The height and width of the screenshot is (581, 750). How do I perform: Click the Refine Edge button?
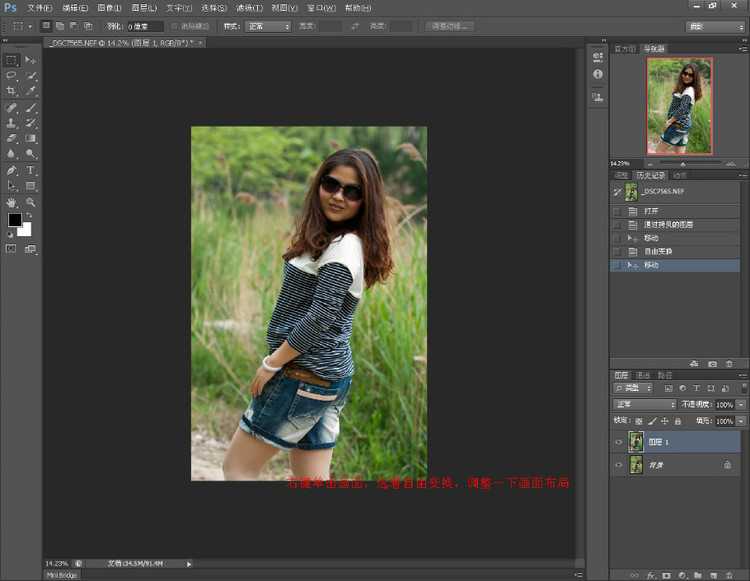[x=449, y=26]
